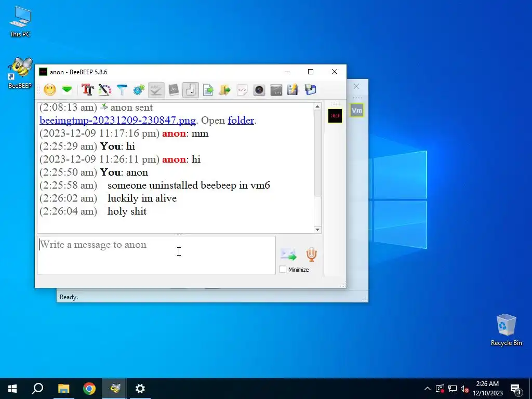Toggle Enter-key newline option icon
Screen dimensions: 532x399
click(x=190, y=90)
